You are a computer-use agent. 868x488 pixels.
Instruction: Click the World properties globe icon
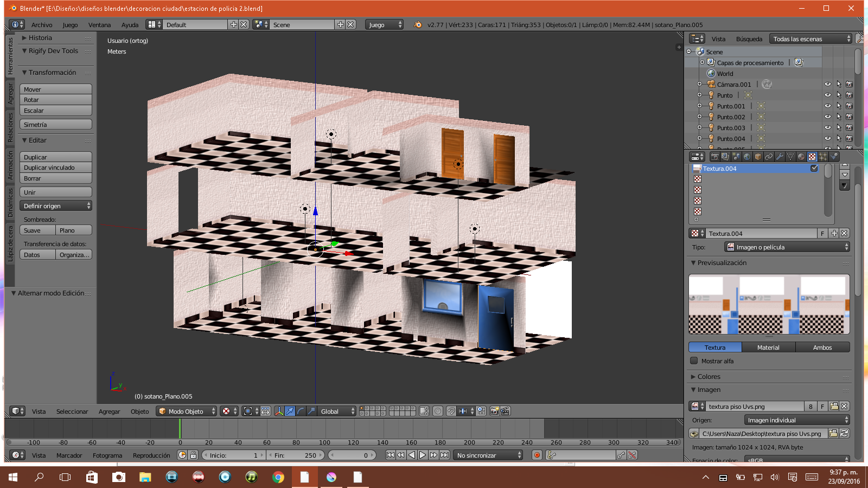[747, 157]
